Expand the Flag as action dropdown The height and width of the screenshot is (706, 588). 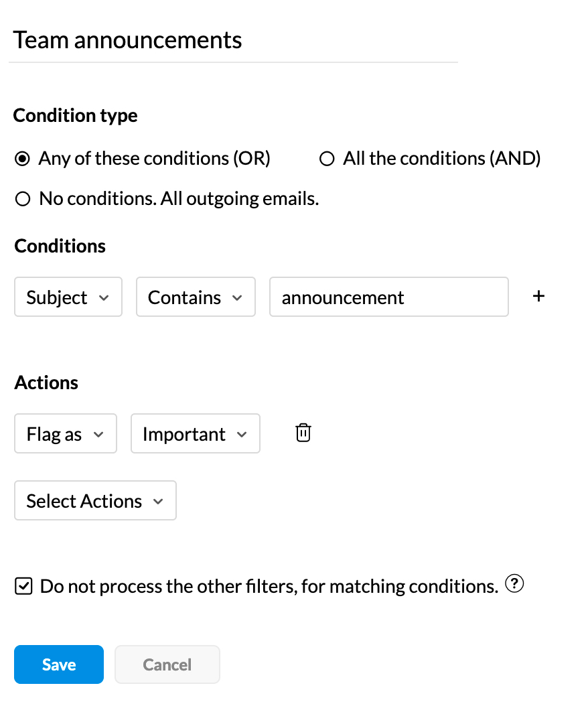click(x=66, y=433)
